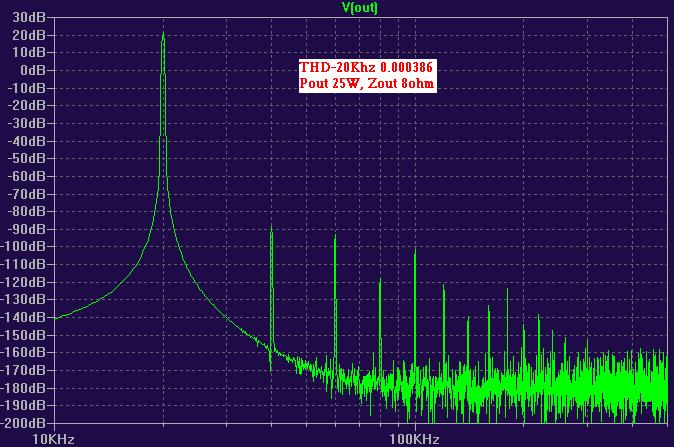The width and height of the screenshot is (674, 447).
Task: Click the harmonic peak at 100KHz gridline
Action: coord(415,250)
